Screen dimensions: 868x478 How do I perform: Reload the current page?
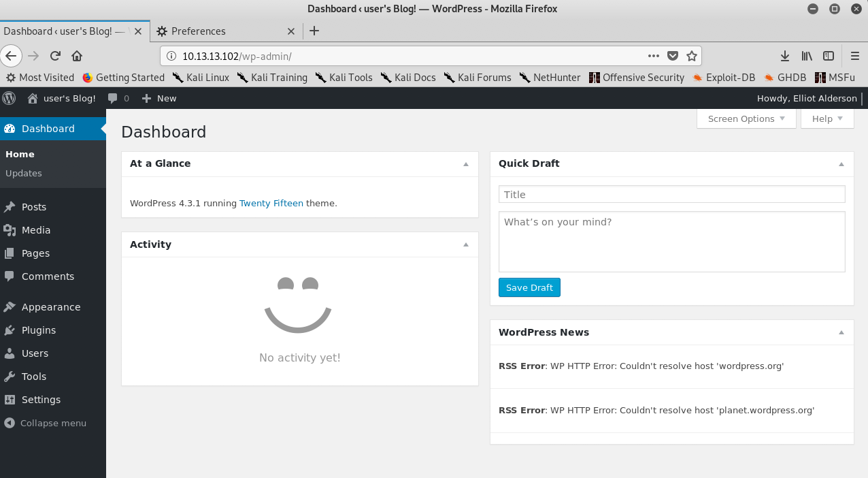(56, 56)
